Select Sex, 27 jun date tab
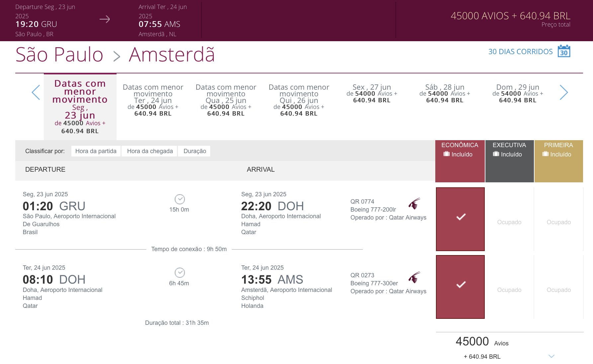This screenshot has height=364, width=593. click(x=372, y=93)
